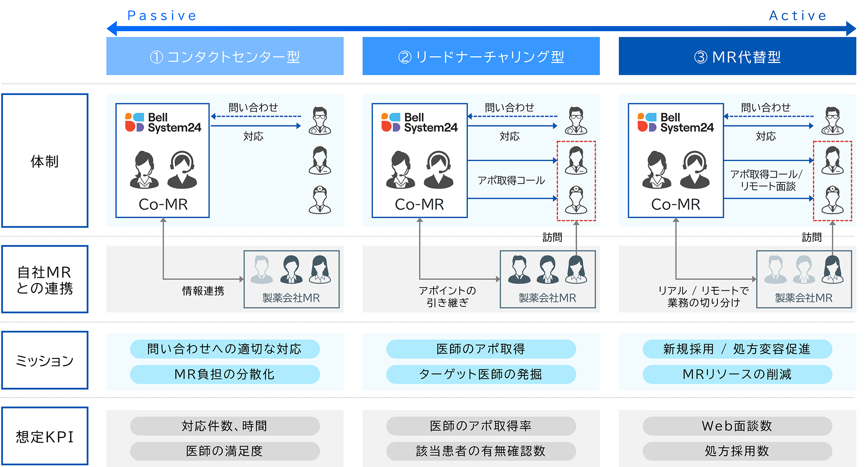Screen dimensions: 868x467
Task: Click the Web面談数 KPI pill
Action: click(x=737, y=426)
